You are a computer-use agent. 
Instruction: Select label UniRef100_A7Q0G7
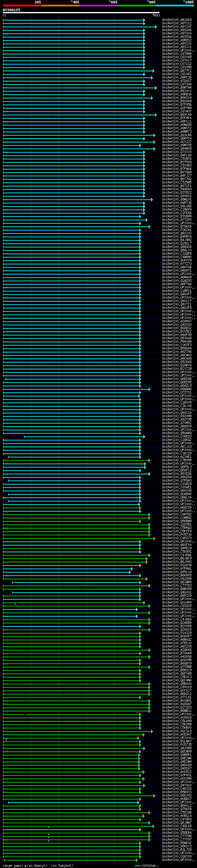click(x=177, y=81)
